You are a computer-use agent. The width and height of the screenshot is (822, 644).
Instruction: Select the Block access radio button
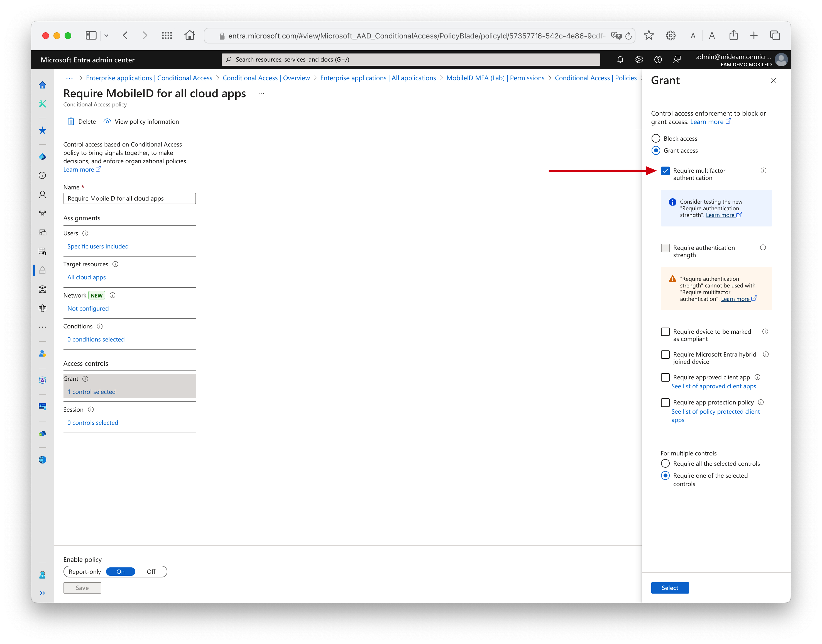(x=656, y=138)
